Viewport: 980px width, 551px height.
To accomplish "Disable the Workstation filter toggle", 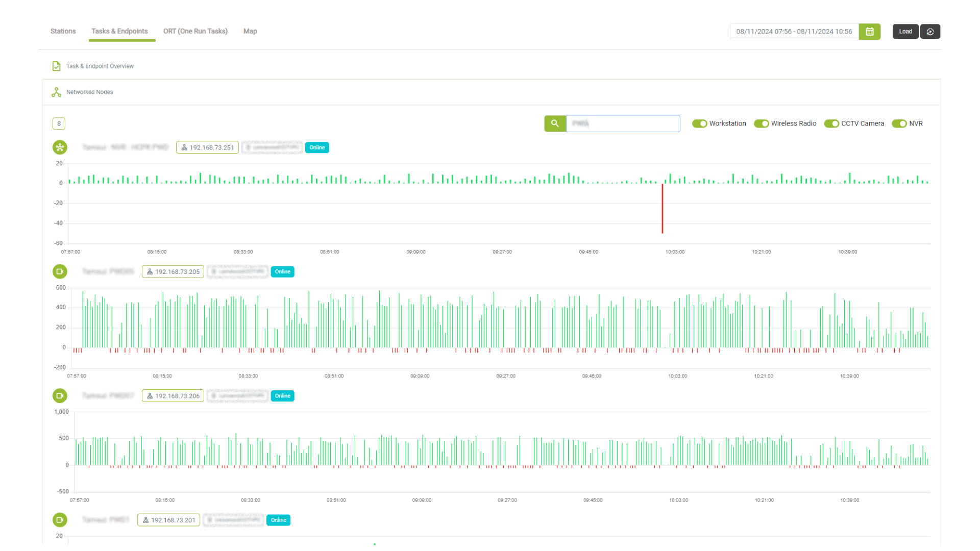I will tap(699, 123).
